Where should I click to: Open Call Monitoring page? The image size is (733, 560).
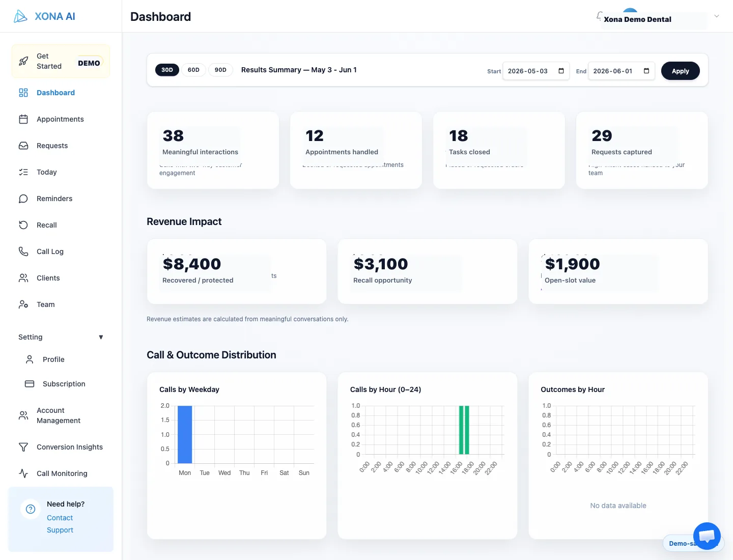[61, 473]
